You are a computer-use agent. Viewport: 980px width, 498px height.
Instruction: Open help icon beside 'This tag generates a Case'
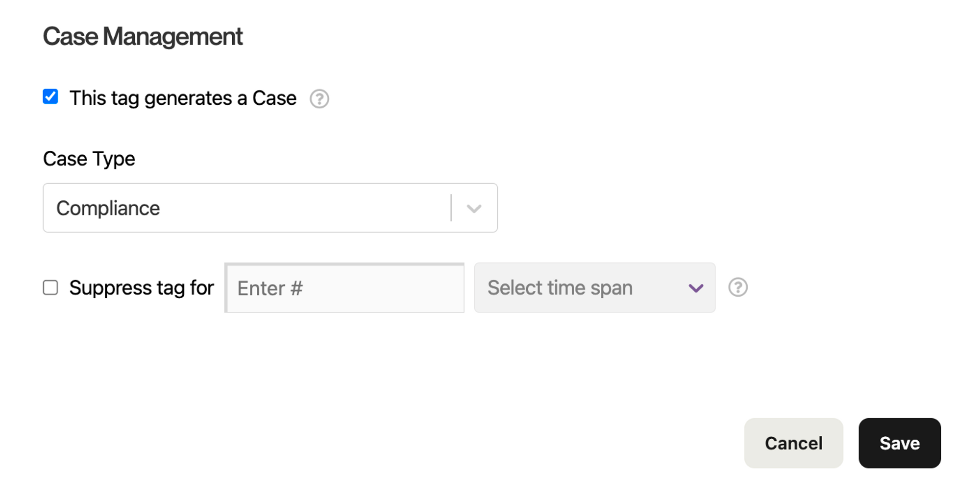coord(319,99)
